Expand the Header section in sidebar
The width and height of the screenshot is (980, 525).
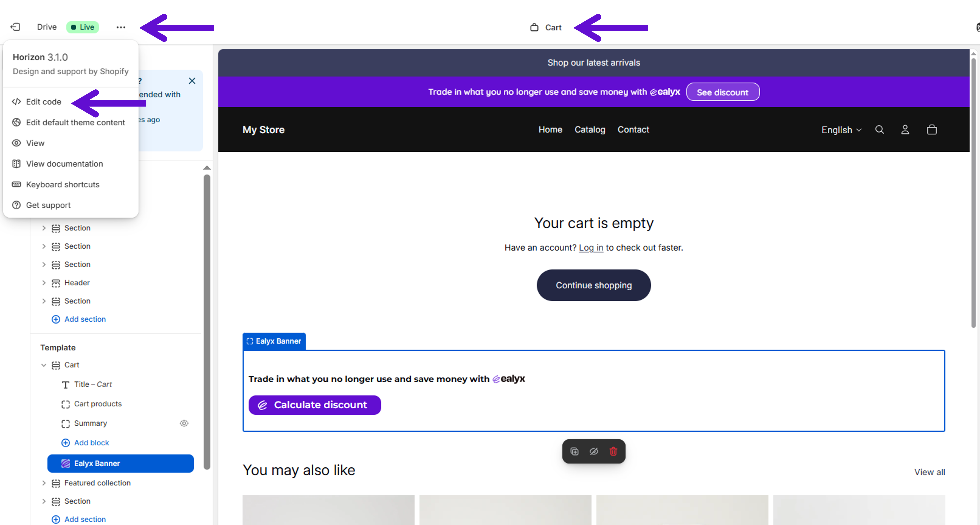point(44,283)
